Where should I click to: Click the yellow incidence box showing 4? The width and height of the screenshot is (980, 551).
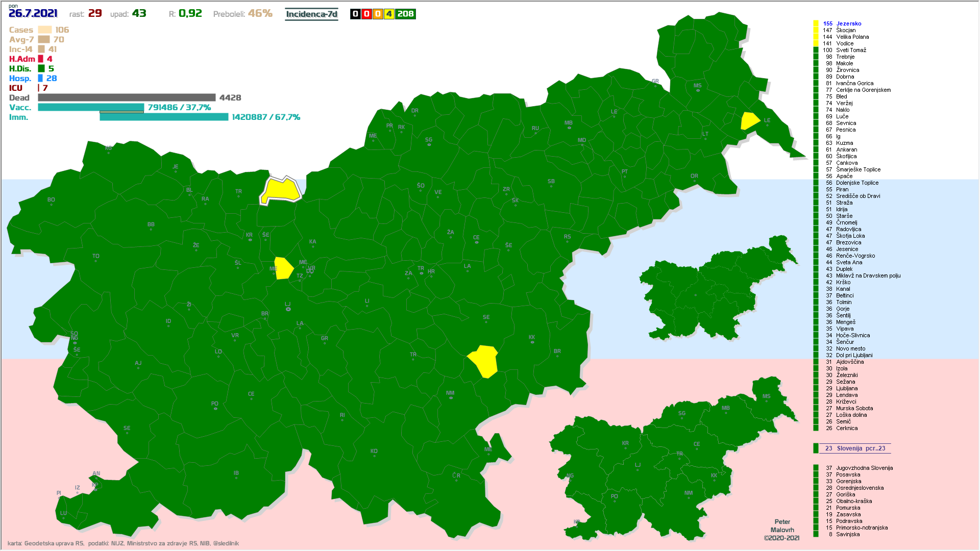coord(389,14)
